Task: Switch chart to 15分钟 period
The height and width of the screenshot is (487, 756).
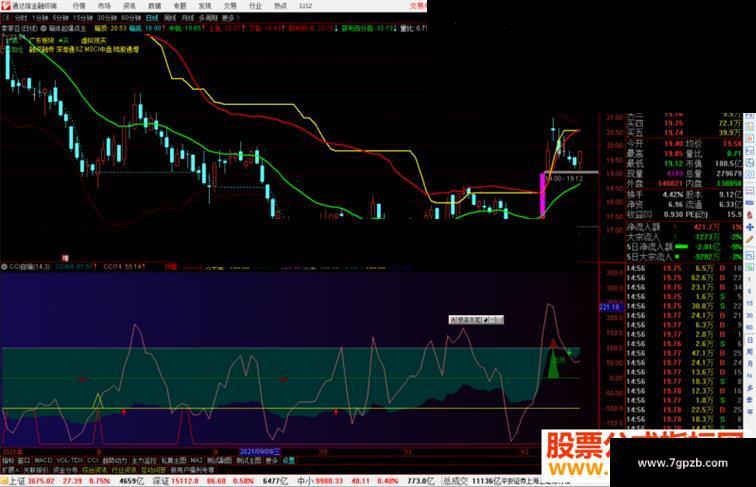Action: pyautogui.click(x=83, y=18)
